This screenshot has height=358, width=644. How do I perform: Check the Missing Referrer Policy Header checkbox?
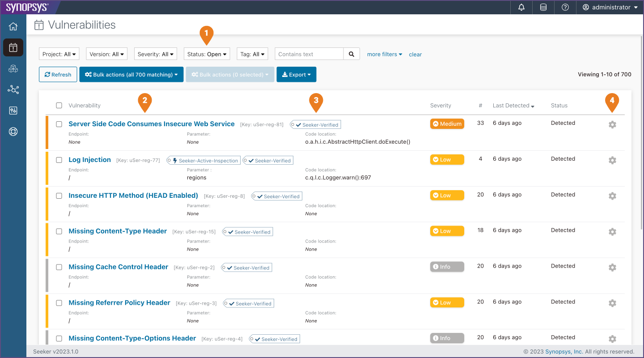tap(59, 303)
